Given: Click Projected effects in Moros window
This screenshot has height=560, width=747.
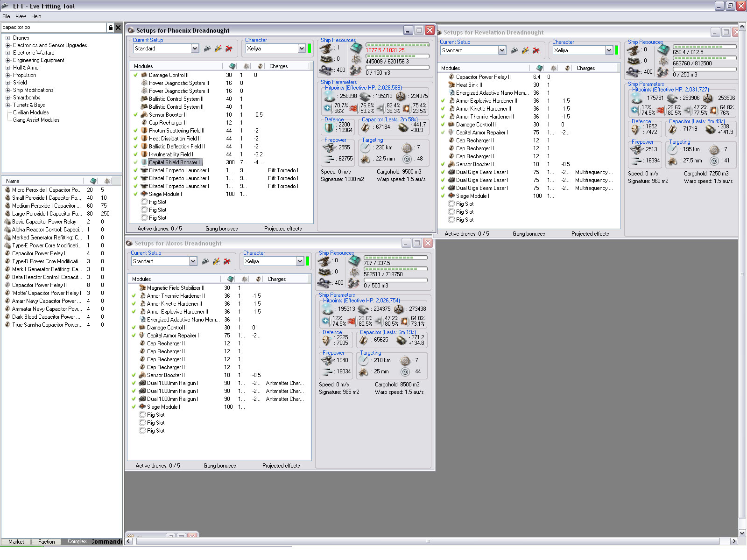Looking at the screenshot, I should tap(281, 466).
